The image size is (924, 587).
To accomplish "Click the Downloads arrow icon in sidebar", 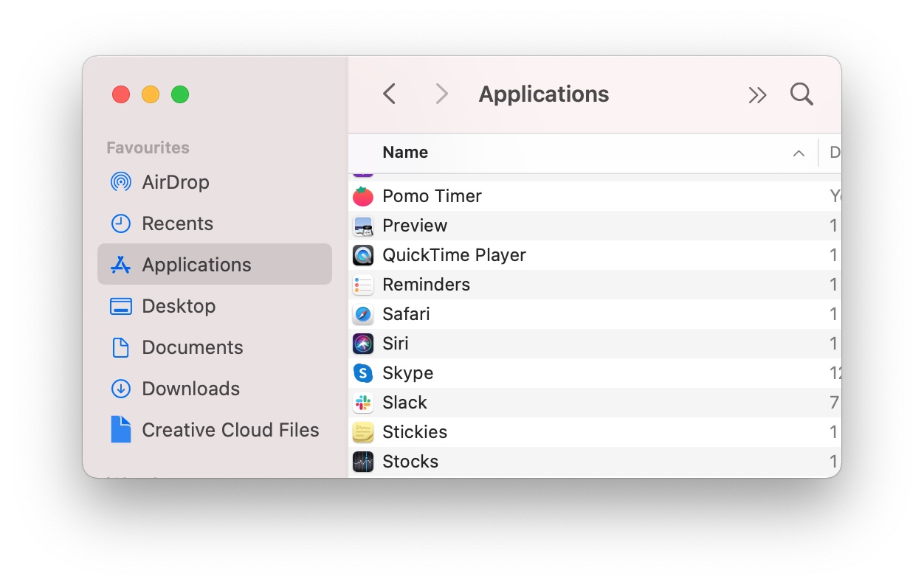I will [120, 389].
